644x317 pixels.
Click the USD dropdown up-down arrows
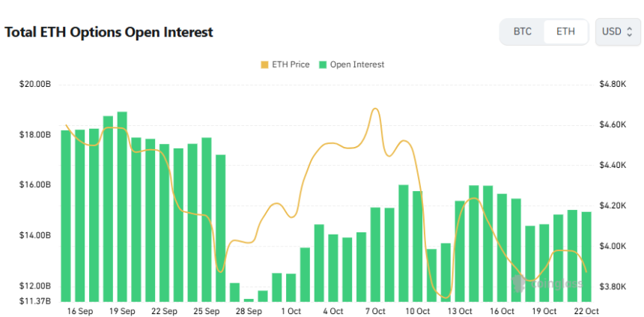click(x=630, y=31)
